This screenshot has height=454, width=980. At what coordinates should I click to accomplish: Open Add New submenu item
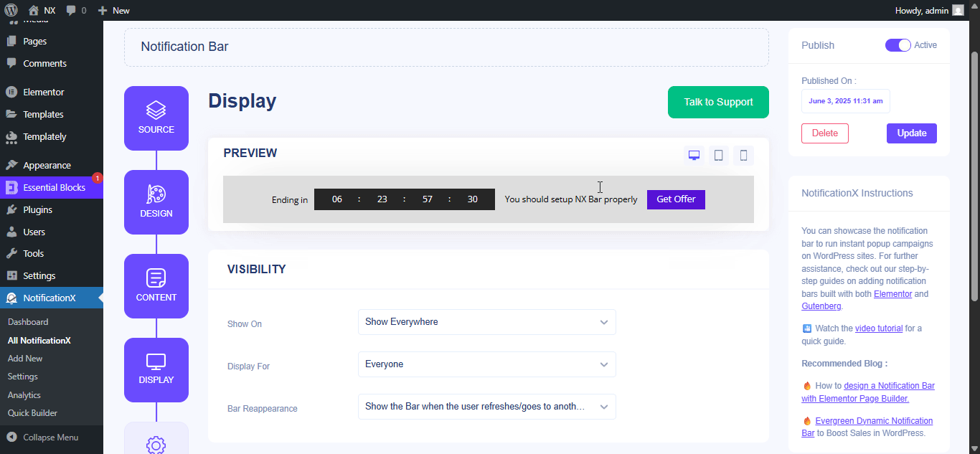click(x=25, y=359)
